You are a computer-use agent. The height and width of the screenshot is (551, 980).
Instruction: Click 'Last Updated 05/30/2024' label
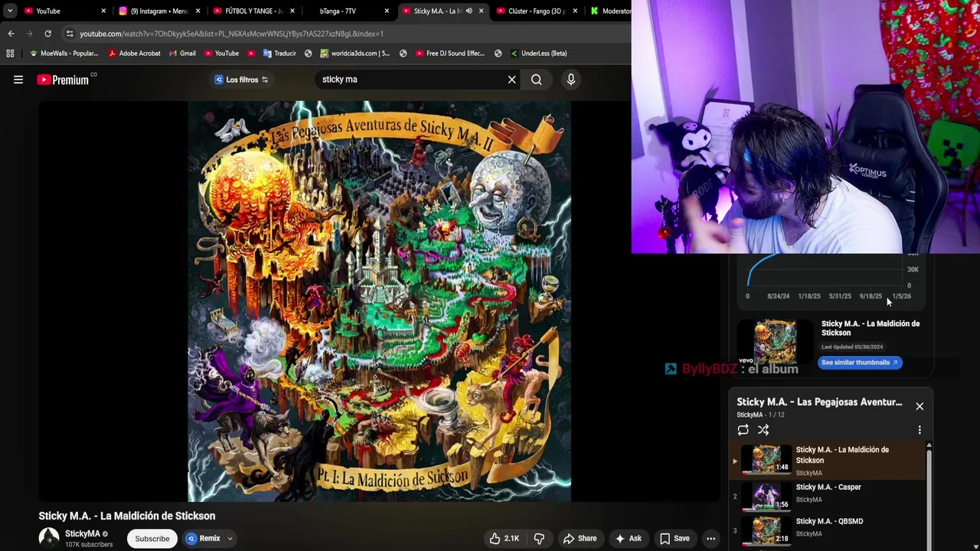852,347
